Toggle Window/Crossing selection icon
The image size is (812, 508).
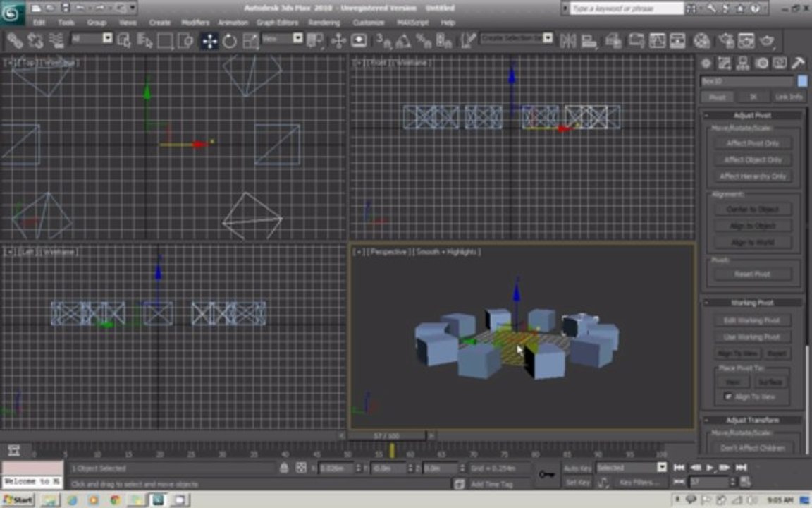pyautogui.click(x=185, y=40)
